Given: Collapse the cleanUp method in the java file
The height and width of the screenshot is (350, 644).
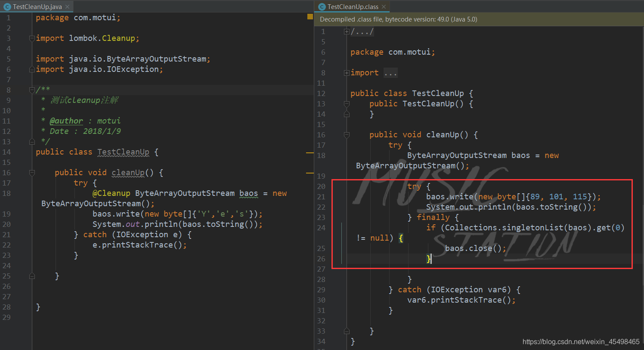Looking at the screenshot, I should (32, 173).
